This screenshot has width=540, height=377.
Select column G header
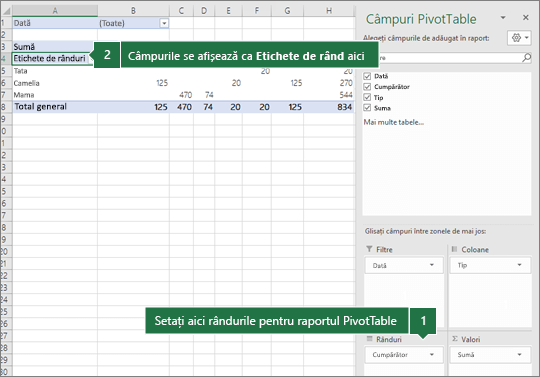tap(287, 11)
